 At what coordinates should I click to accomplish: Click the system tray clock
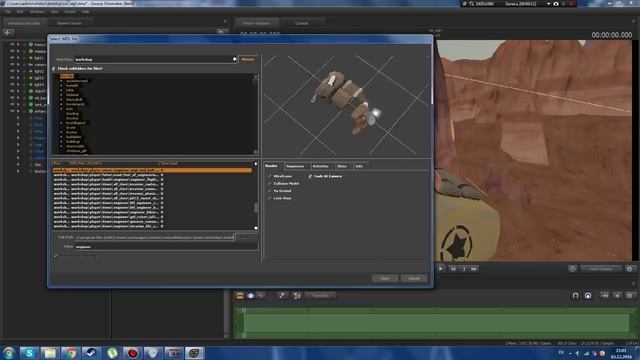pos(621,353)
